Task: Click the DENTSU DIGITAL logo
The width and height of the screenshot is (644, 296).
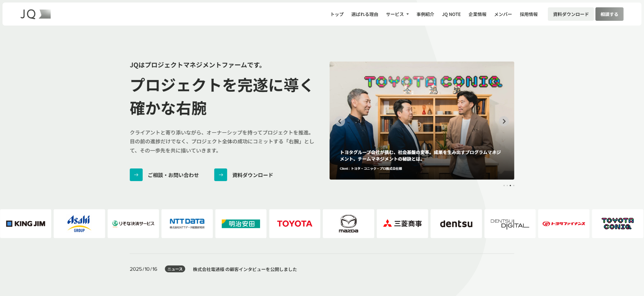Action: click(510, 224)
